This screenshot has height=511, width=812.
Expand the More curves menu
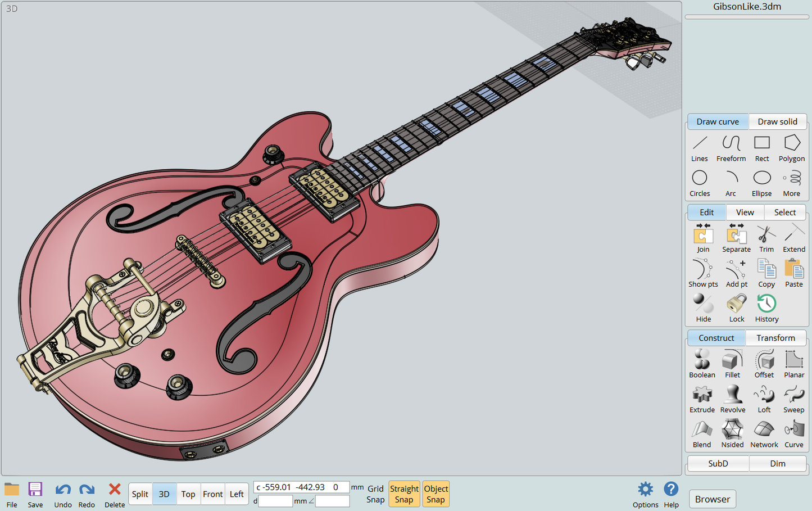click(791, 183)
